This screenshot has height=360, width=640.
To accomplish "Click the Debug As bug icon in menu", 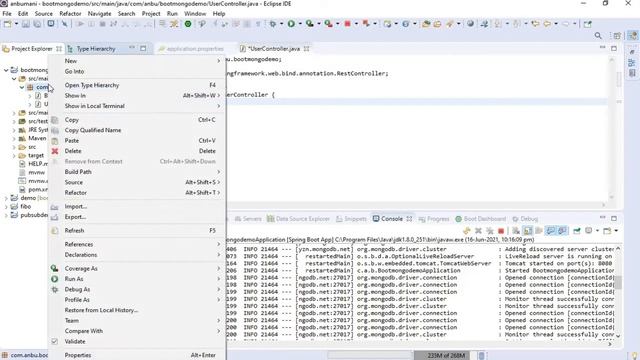I will click(x=54, y=289).
